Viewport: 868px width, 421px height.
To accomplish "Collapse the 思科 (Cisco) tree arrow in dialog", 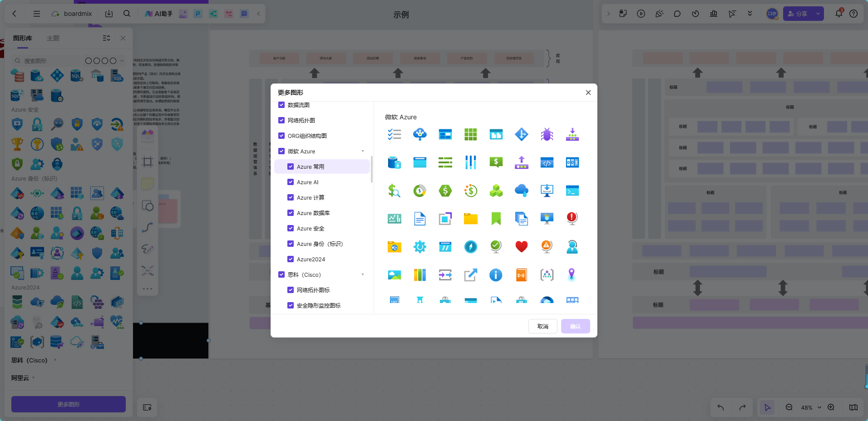I will [362, 274].
